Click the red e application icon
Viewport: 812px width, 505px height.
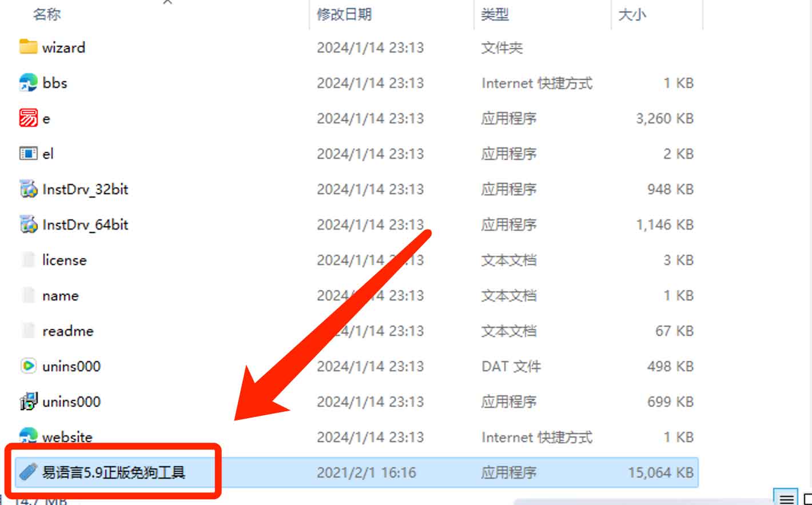[28, 118]
